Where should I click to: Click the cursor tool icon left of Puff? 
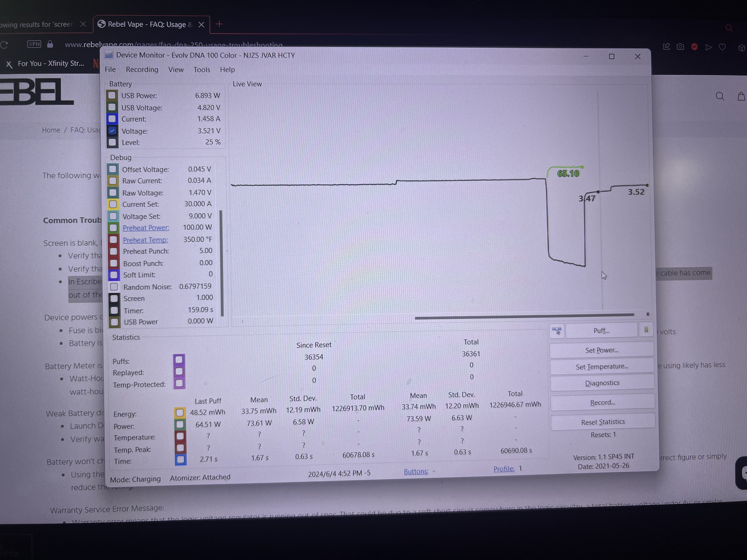coord(557,331)
